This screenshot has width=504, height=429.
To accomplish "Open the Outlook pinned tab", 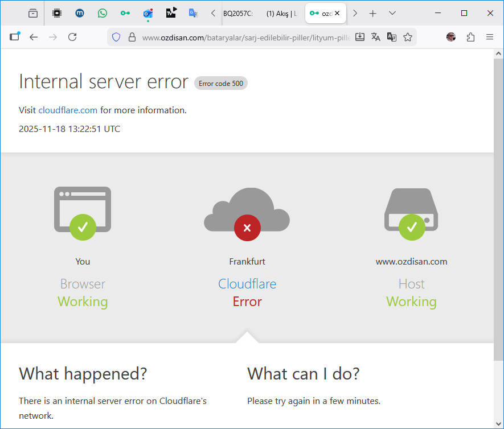I will (147, 13).
